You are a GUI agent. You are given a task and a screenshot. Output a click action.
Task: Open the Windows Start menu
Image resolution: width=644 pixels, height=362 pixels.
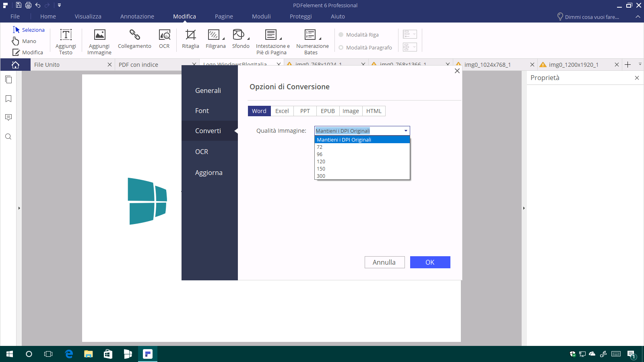point(10,354)
